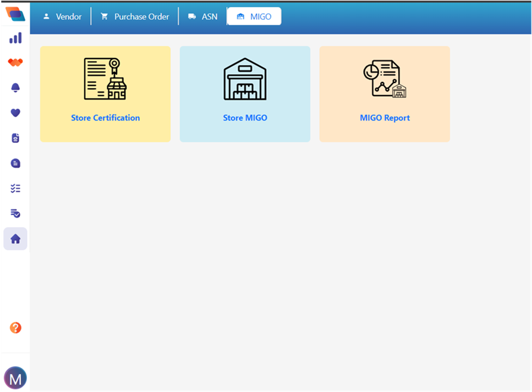This screenshot has height=392, width=532.
Task: Open the Store MIGO link
Action: click(x=245, y=118)
